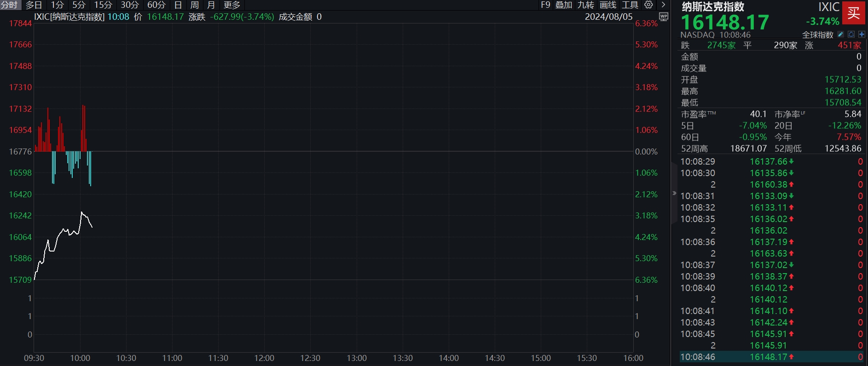Image resolution: width=868 pixels, height=366 pixels.
Task: Click the WP monitor icon above chart
Action: point(664,17)
